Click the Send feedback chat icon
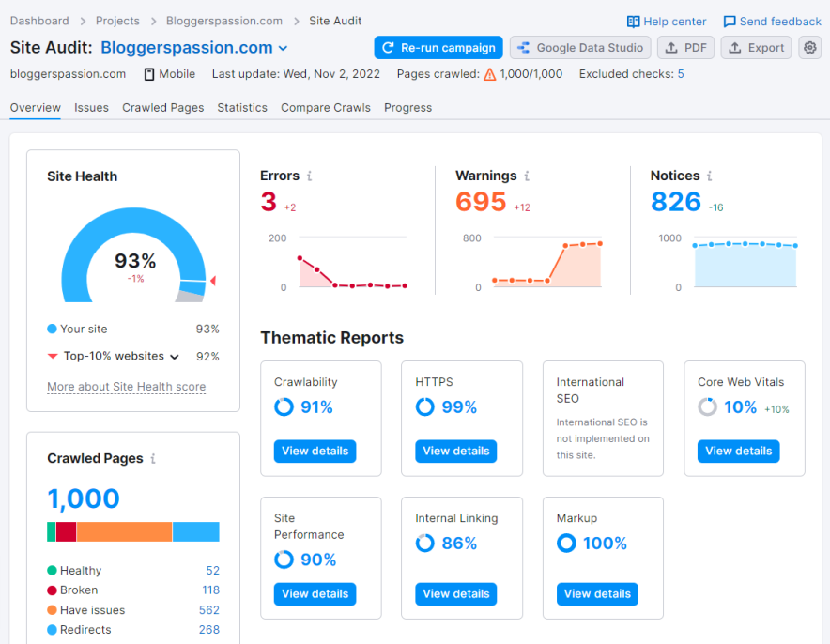Screen dimensions: 830x644 click(x=730, y=22)
